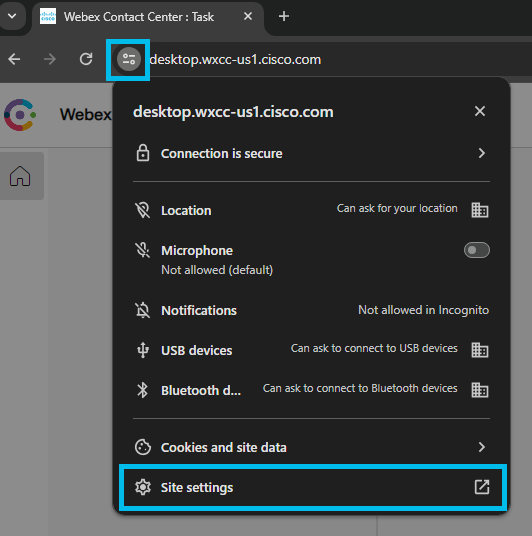Click the managed policy icon beside Bluetooth devices
532x536 pixels.
(480, 390)
